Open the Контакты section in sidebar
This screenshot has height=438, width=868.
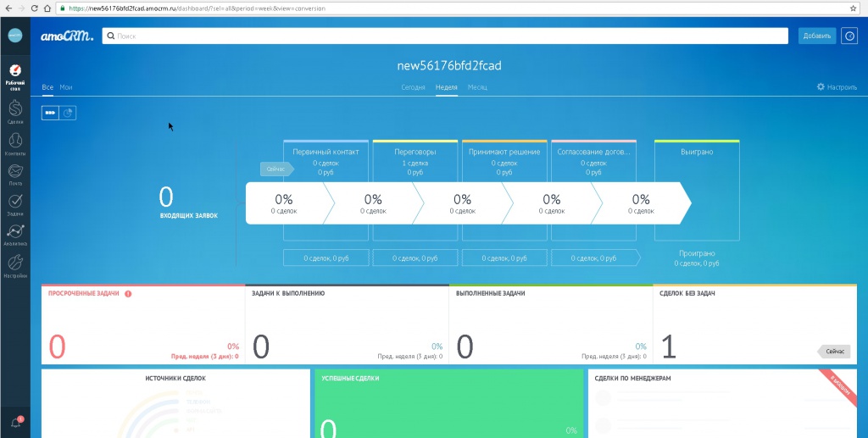click(x=15, y=144)
